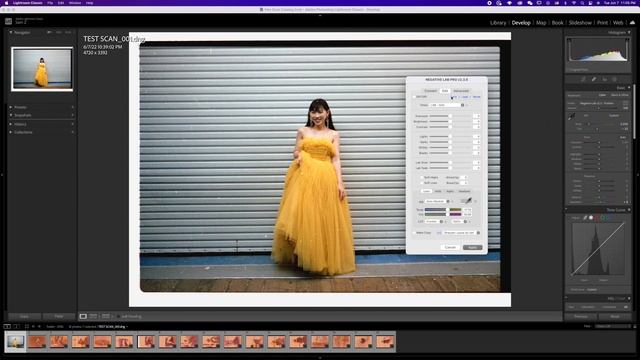The height and width of the screenshot is (360, 640).
Task: Open the Window menu
Action: click(x=75, y=3)
